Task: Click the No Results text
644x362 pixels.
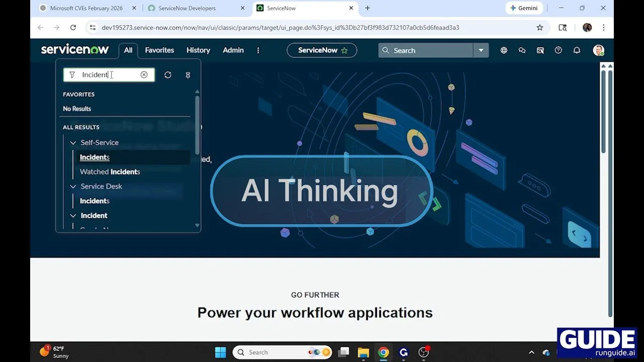Action: [77, 109]
